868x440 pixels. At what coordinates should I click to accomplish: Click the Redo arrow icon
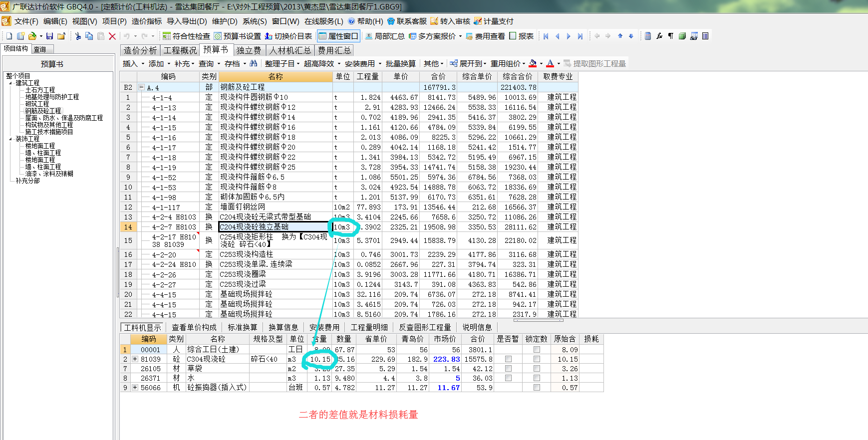click(144, 36)
